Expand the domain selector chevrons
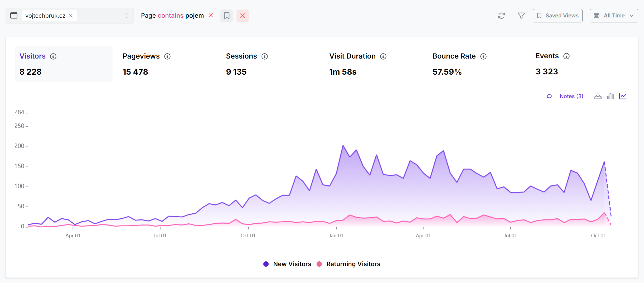 (x=126, y=16)
